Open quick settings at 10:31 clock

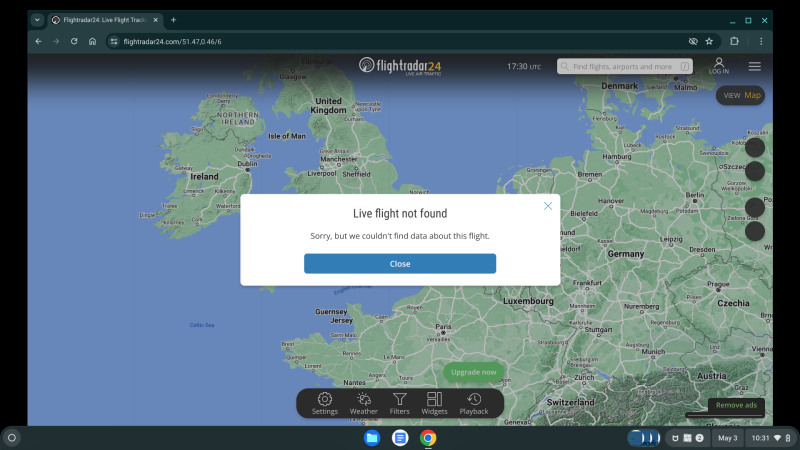click(770, 438)
